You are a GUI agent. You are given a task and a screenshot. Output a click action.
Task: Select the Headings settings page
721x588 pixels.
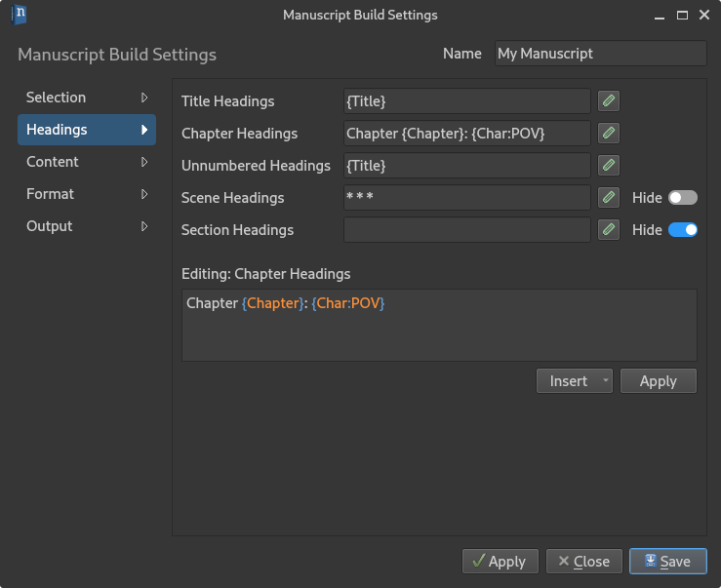(x=87, y=130)
